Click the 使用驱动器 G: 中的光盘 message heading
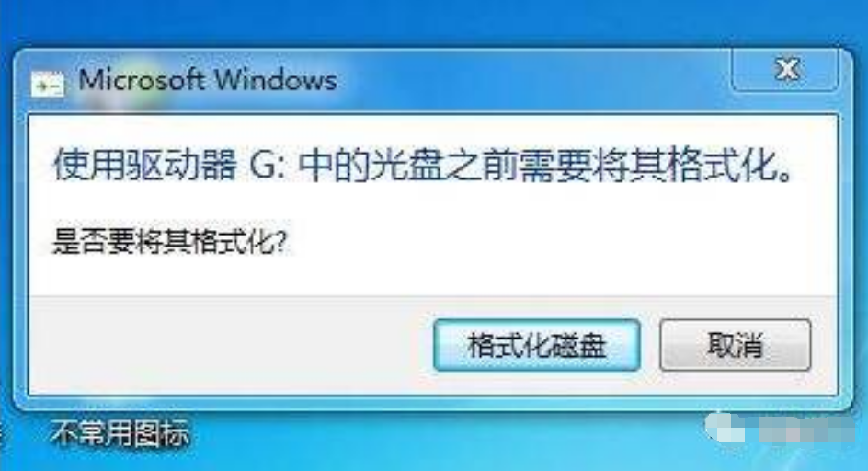868x471 pixels. [424, 166]
